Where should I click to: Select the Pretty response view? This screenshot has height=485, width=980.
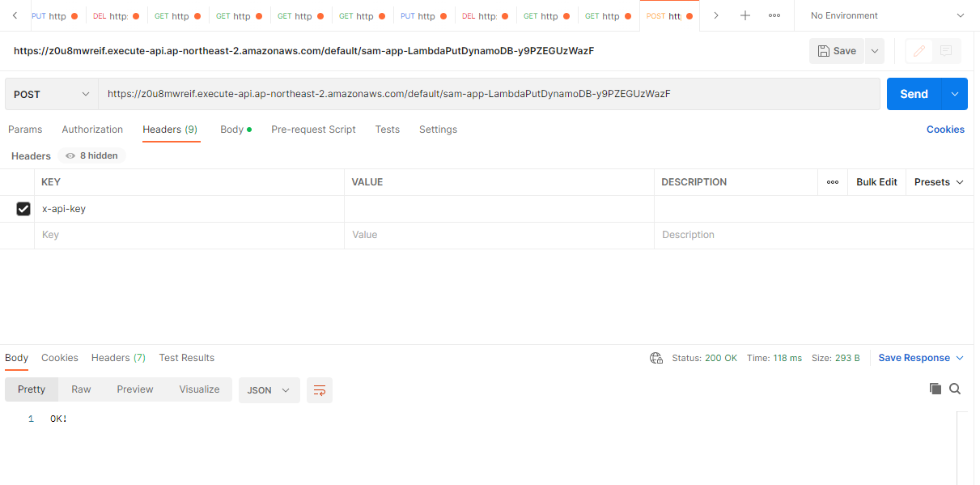point(32,389)
